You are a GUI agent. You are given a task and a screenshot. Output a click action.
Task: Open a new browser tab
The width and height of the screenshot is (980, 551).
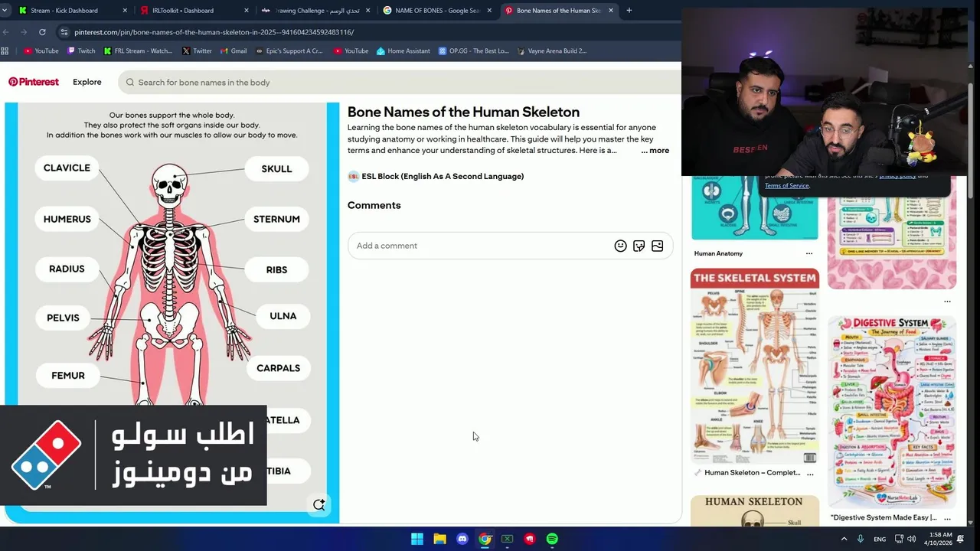[x=629, y=11]
